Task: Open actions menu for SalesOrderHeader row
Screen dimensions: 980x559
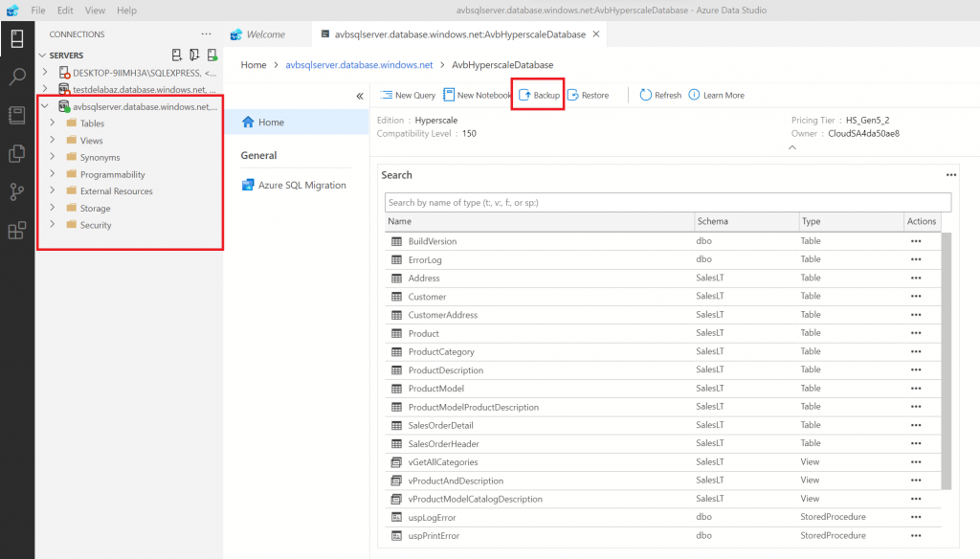Action: pos(916,443)
